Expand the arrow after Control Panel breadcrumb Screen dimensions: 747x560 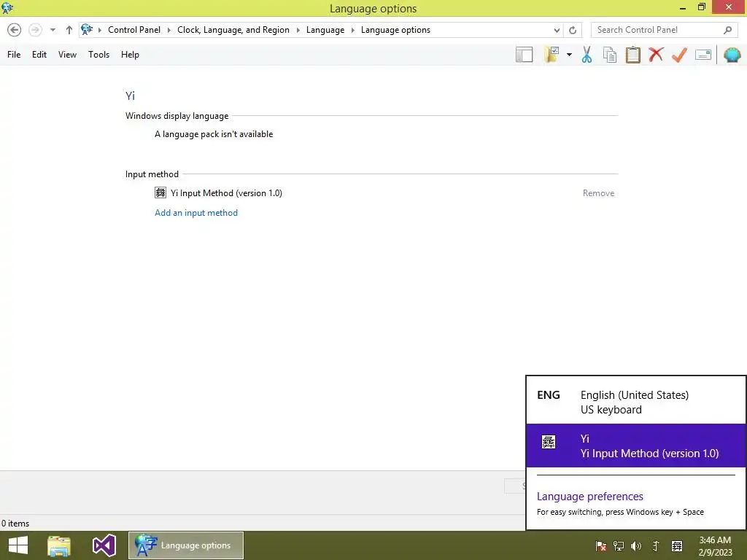point(169,30)
